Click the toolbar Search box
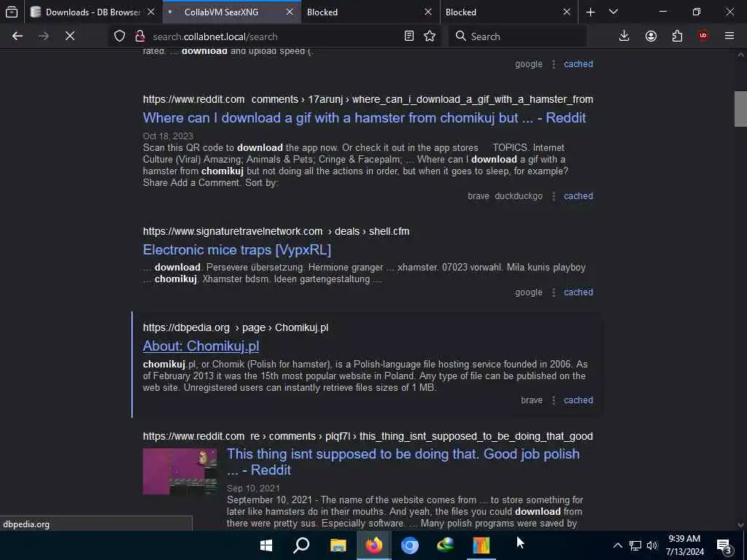The width and height of the screenshot is (747, 560). click(517, 36)
